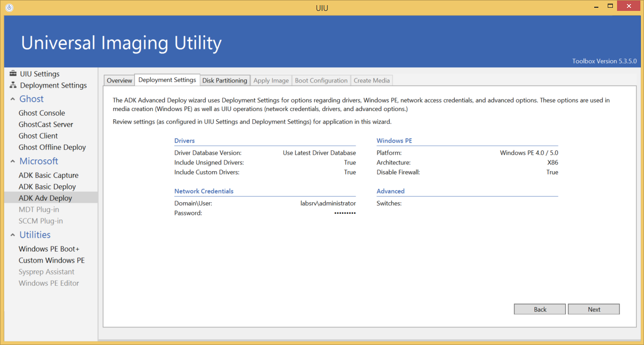The width and height of the screenshot is (644, 345).
Task: Select Ghost Offline Deploy
Action: (x=52, y=147)
